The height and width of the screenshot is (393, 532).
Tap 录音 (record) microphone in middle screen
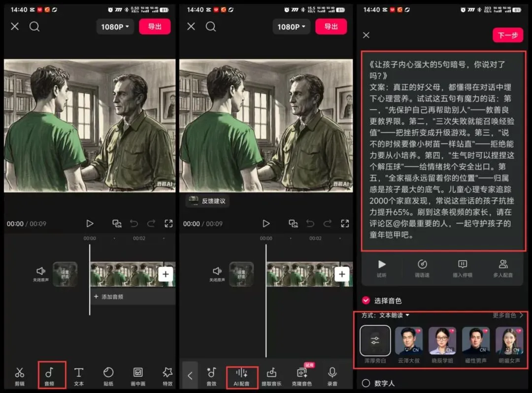pyautogui.click(x=332, y=376)
